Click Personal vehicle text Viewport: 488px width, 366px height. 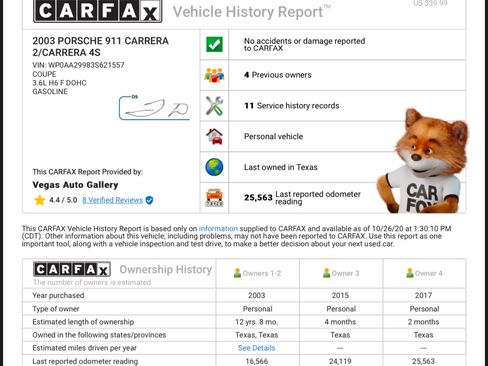pyautogui.click(x=273, y=136)
